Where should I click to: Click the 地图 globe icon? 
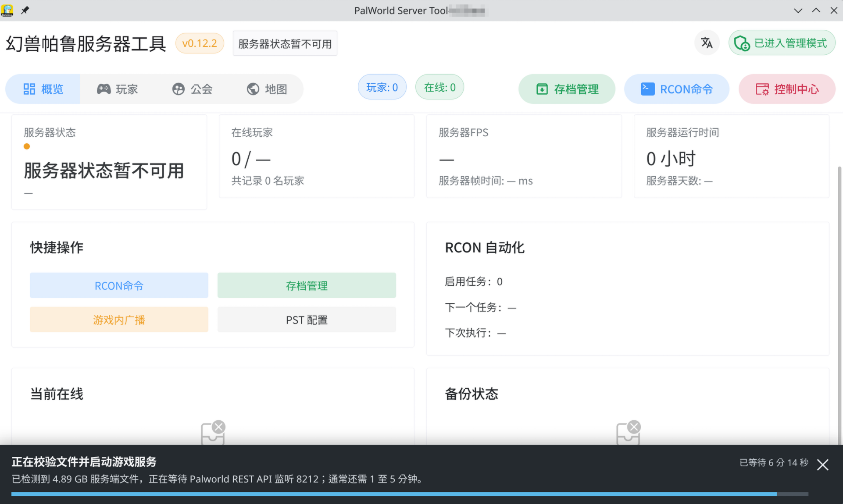click(x=253, y=89)
